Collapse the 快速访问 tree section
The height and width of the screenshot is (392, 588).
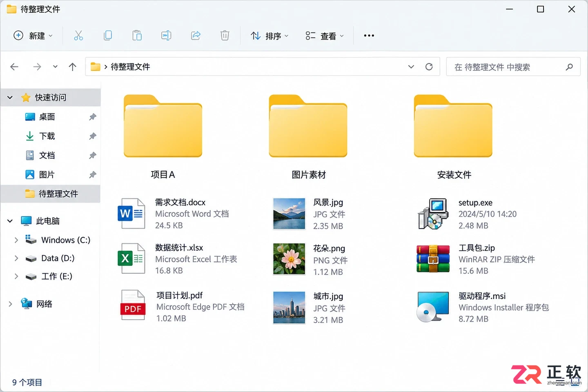(10, 98)
